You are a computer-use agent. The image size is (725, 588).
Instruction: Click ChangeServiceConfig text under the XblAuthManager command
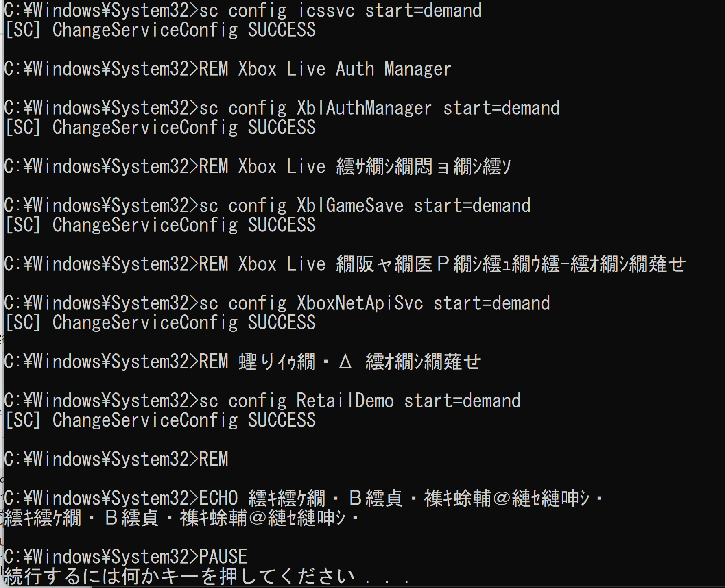(145, 127)
